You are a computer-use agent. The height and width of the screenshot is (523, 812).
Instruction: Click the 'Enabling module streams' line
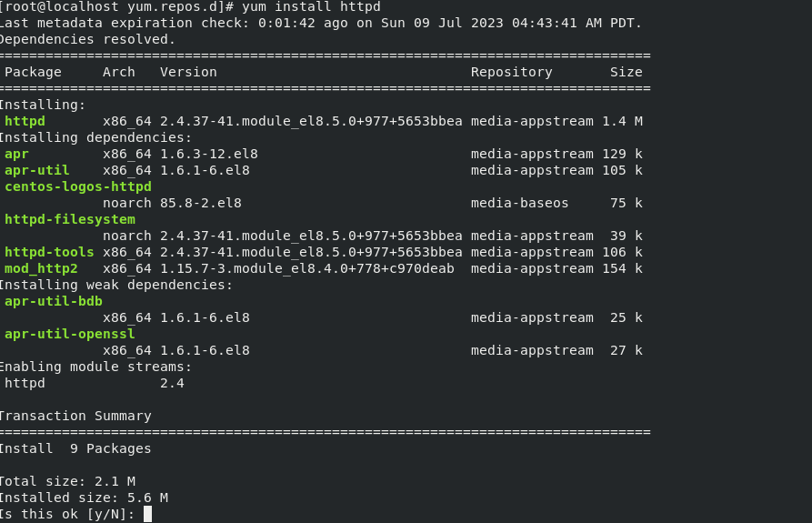(95, 367)
